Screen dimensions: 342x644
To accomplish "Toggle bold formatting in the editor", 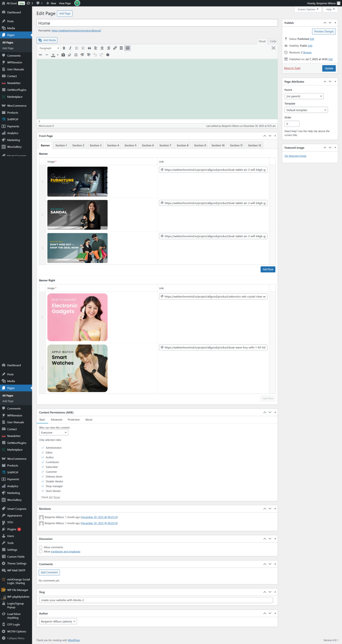I will point(64,48).
